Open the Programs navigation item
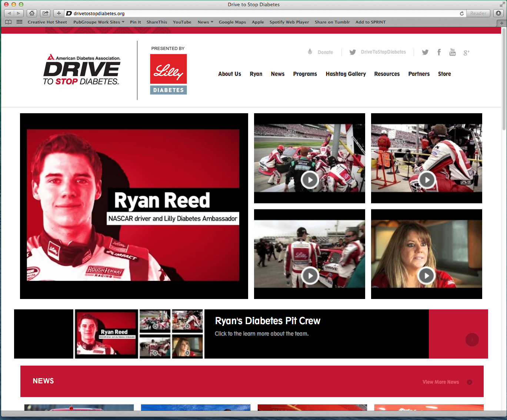The image size is (507, 420). click(305, 74)
